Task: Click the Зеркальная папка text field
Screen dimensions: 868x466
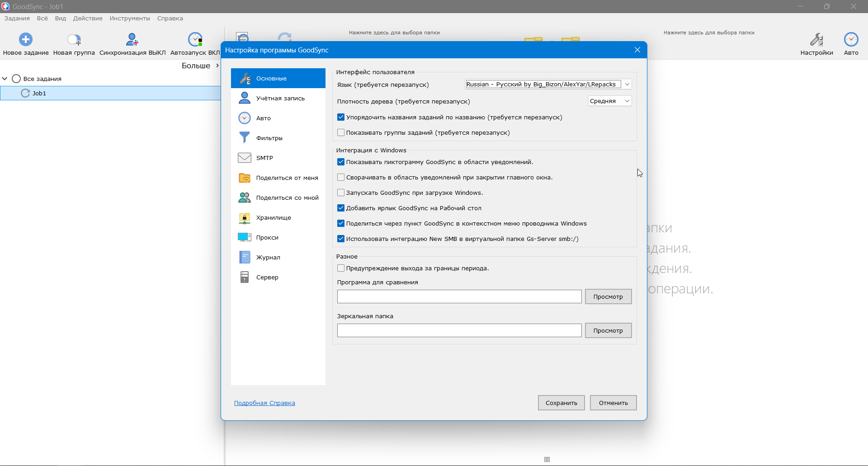Action: 459,330
